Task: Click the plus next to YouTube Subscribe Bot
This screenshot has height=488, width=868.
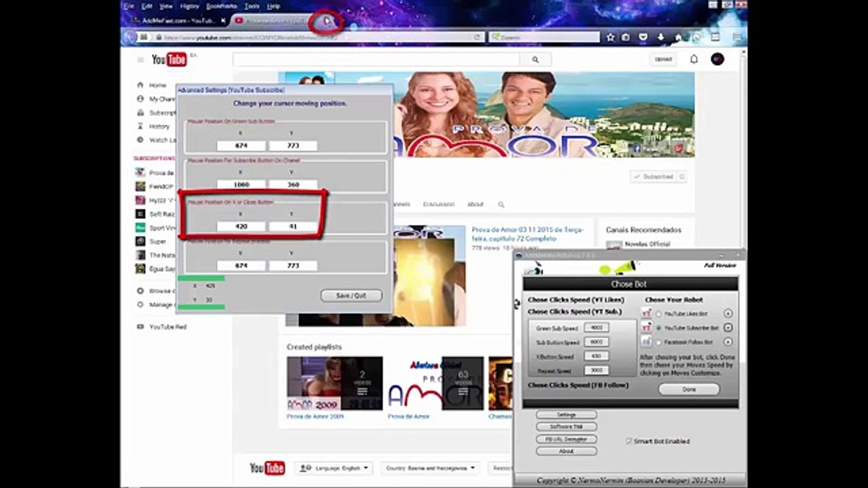Action: 728,328
